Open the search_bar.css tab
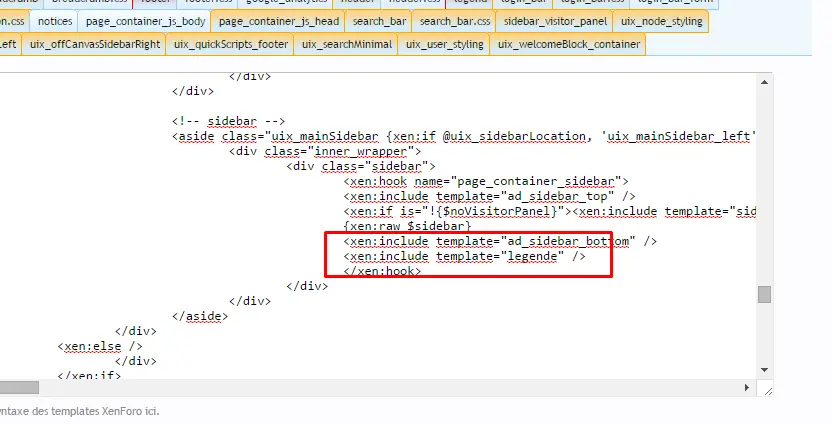This screenshot has height=424, width=832. click(x=455, y=22)
